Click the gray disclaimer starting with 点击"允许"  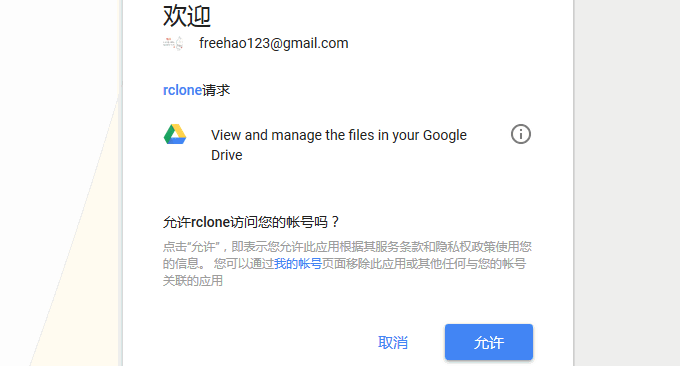pyautogui.click(x=347, y=263)
